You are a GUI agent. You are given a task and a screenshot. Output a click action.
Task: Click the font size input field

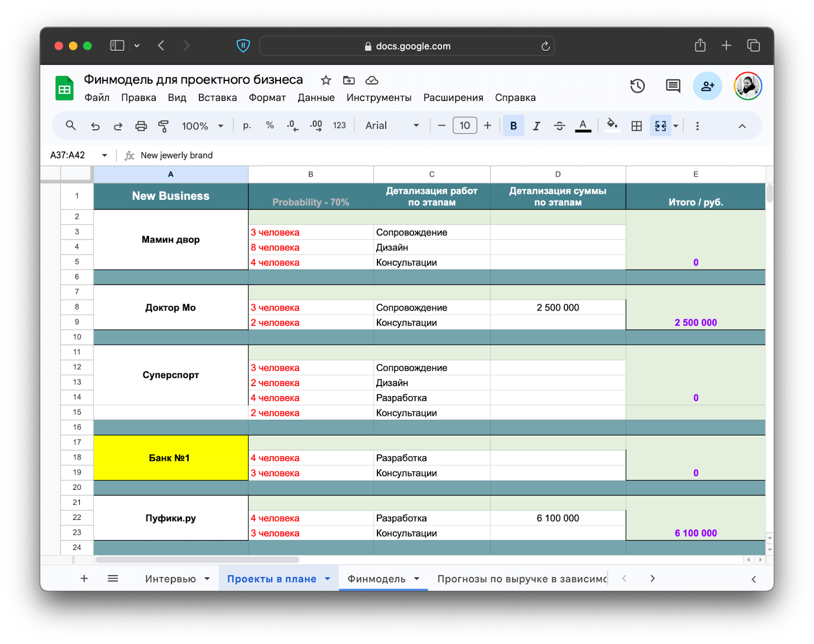pyautogui.click(x=464, y=126)
